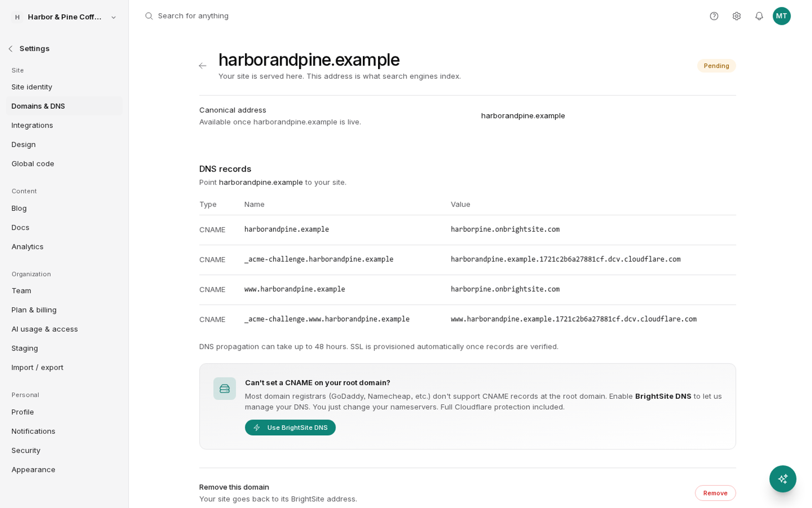Image resolution: width=812 pixels, height=508 pixels.
Task: Open the notifications bell icon
Action: coord(759,16)
